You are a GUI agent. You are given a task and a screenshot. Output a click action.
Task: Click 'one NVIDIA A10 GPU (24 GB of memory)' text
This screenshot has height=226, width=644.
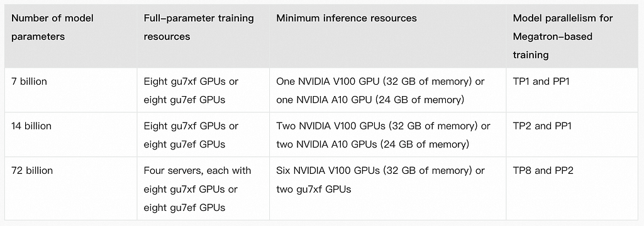click(370, 100)
